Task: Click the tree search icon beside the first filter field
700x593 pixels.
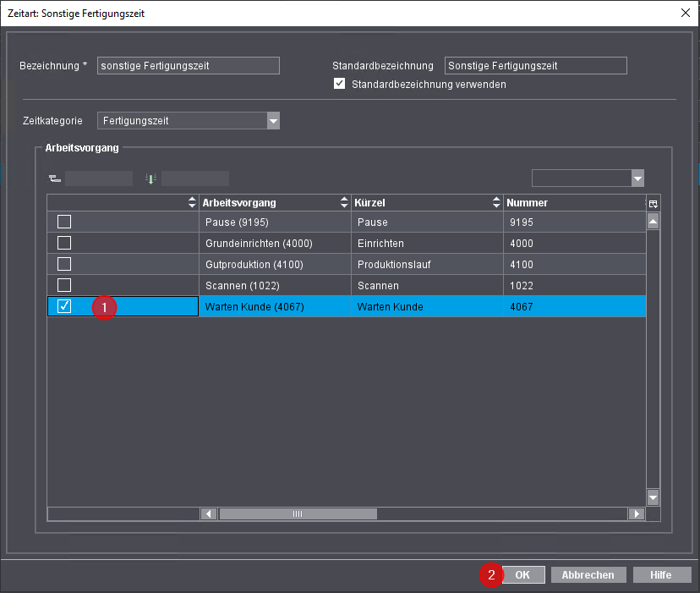Action: coord(55,179)
